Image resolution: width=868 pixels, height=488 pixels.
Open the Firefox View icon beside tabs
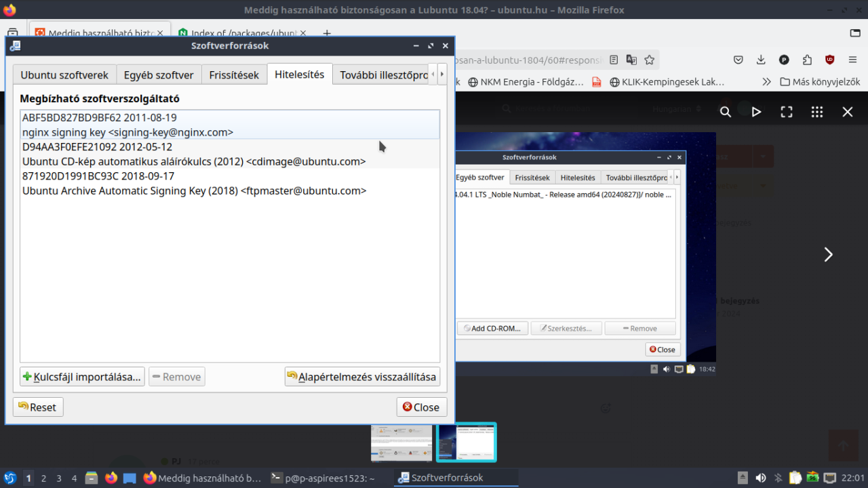(x=12, y=33)
